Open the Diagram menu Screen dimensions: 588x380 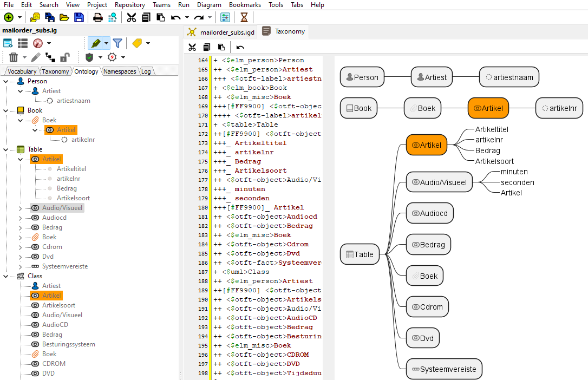click(x=209, y=5)
